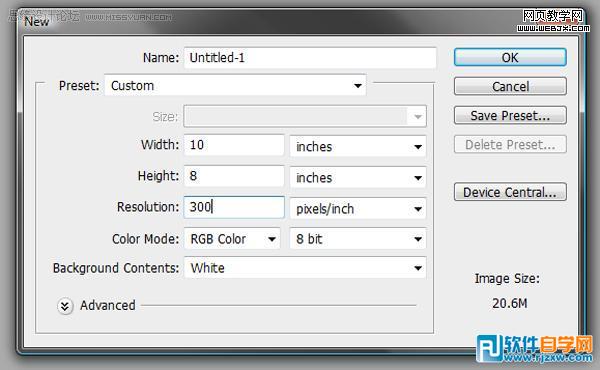
Task: Click the Save Preset button
Action: pos(510,116)
